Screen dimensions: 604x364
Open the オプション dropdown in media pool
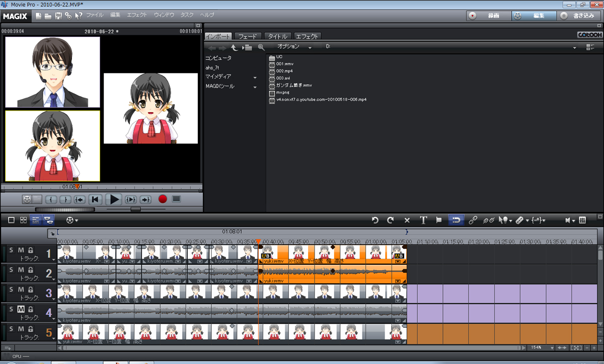point(294,47)
